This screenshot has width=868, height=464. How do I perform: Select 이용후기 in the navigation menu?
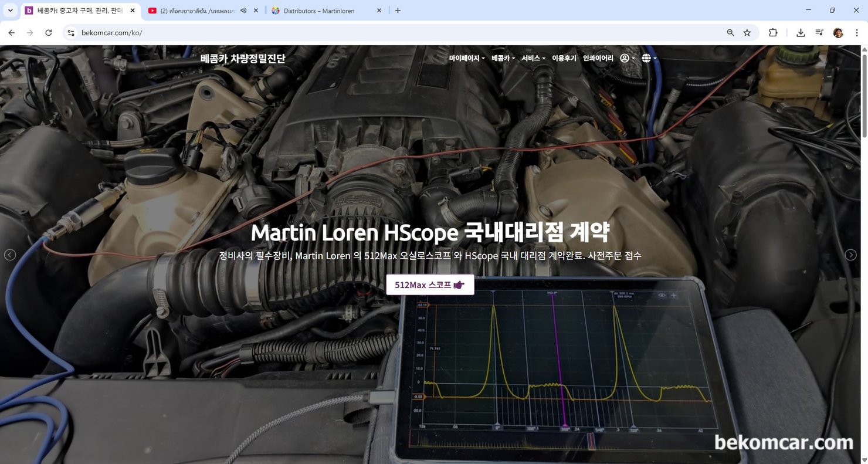(x=564, y=58)
